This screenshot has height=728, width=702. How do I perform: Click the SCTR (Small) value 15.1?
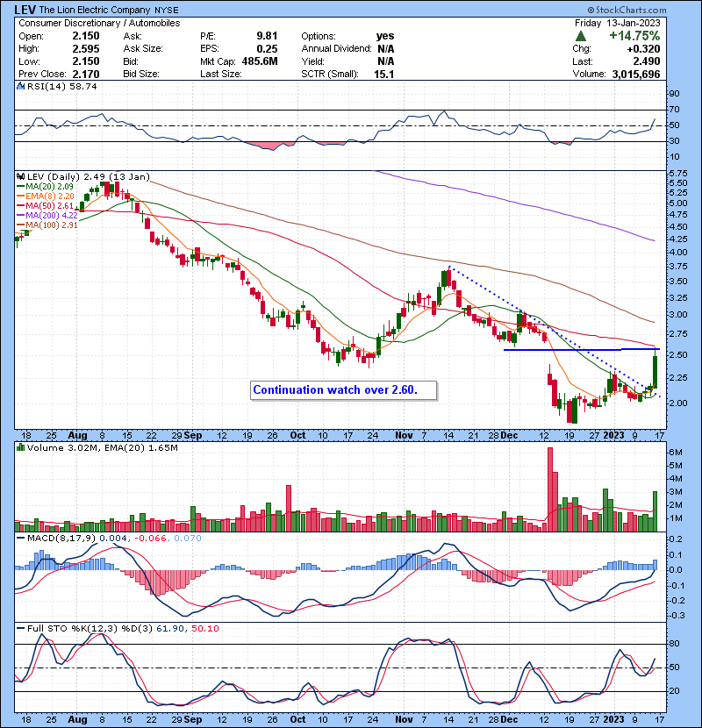click(383, 74)
